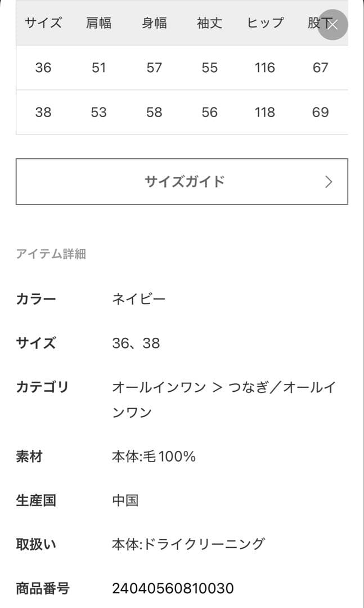The width and height of the screenshot is (364, 608).
Task: Click the ネイビー color value
Action: coord(138,299)
